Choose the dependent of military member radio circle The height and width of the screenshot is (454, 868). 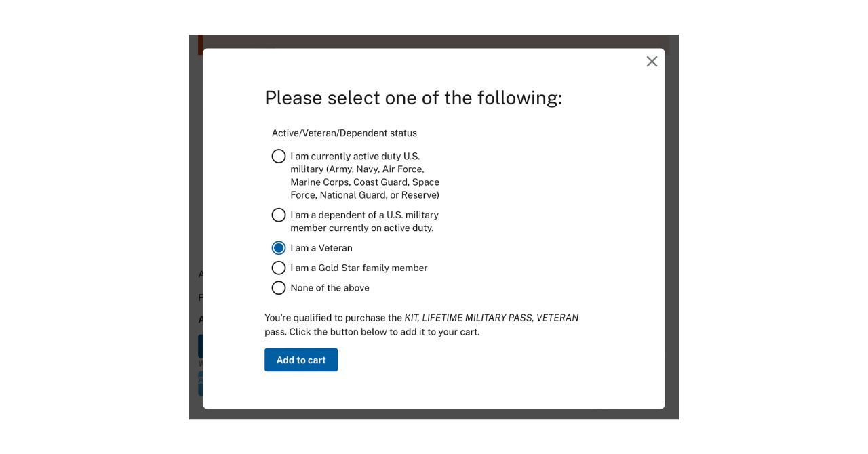279,215
